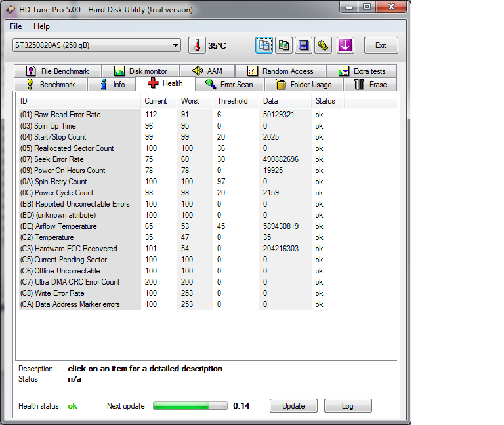Screen dimensions: 504x425
Task: Select the (C7) Ultra DMA CRC Error Count row
Action: tap(182, 282)
